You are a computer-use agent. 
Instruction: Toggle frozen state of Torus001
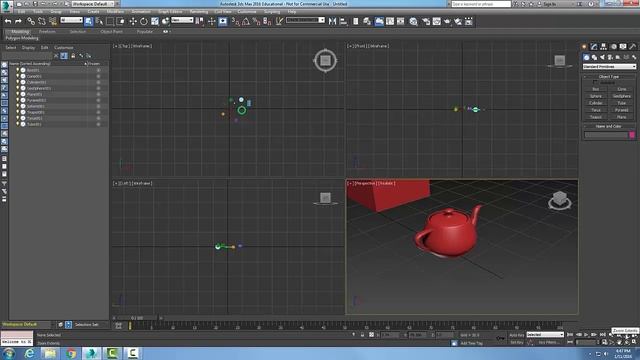[98, 118]
